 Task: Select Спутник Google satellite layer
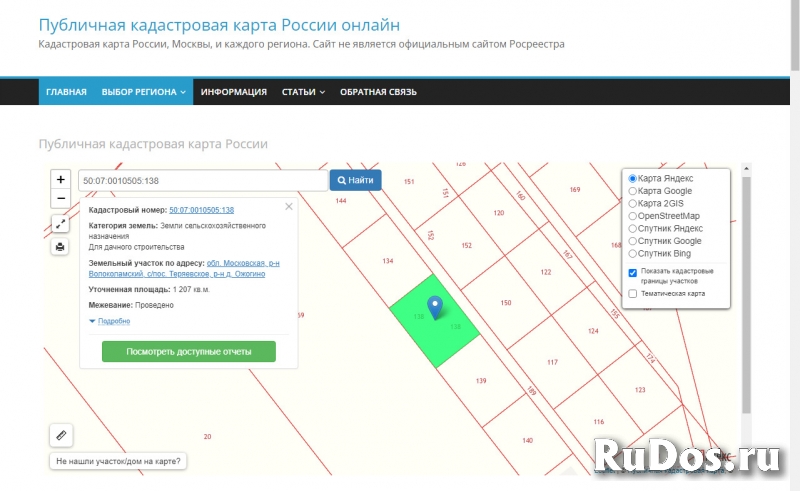point(632,241)
